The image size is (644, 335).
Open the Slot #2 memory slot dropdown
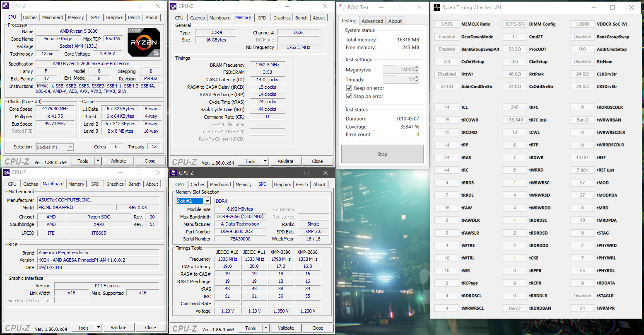point(207,201)
